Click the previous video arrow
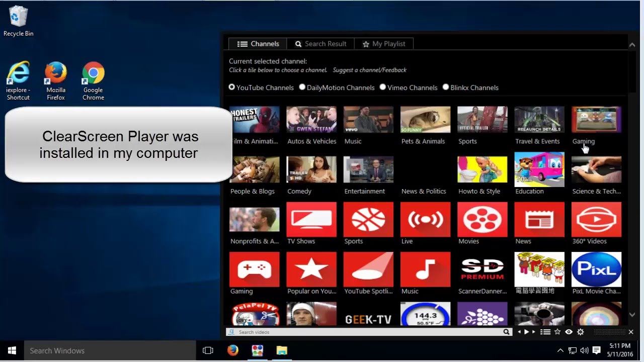The width and height of the screenshot is (644, 362). point(520,332)
